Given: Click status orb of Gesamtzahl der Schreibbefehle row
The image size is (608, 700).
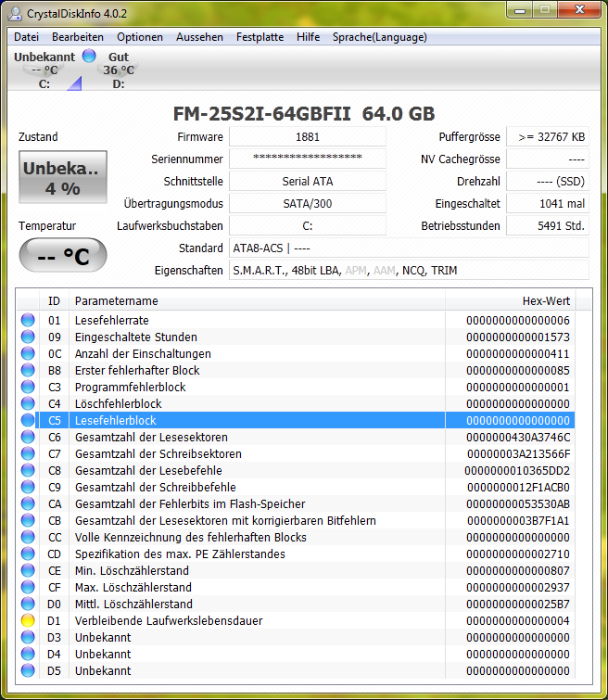Looking at the screenshot, I should [28, 487].
